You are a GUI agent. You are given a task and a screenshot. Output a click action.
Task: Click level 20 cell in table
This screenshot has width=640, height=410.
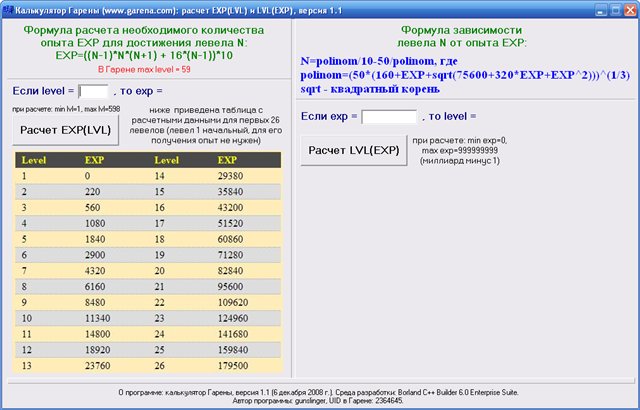(160, 271)
